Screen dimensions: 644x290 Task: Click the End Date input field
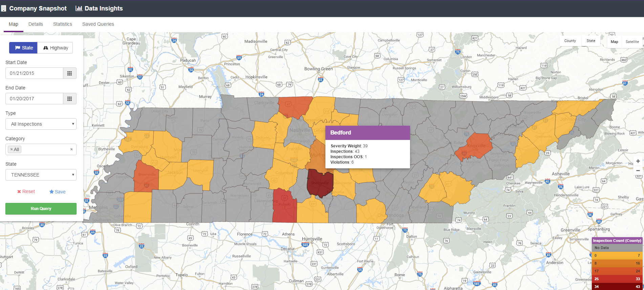34,99
